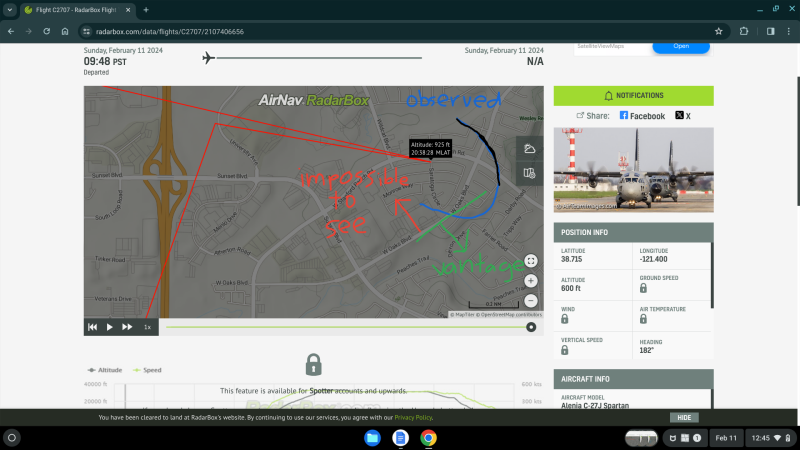Enter fullscreen map view

pos(531,261)
